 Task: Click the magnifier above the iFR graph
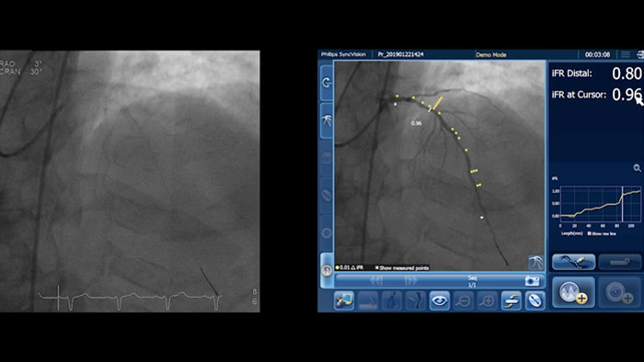coord(637,168)
